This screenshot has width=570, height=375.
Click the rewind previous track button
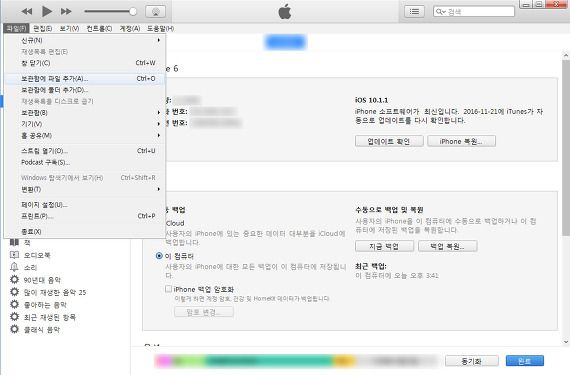click(27, 12)
